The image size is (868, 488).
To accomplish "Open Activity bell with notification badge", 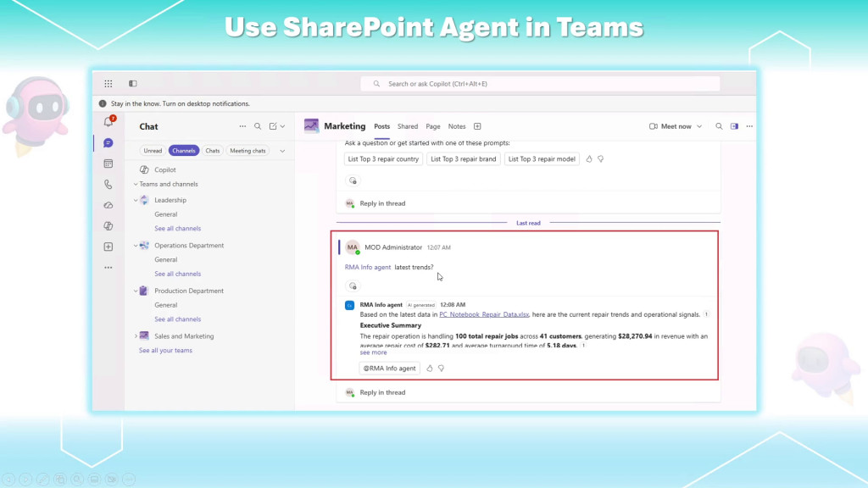I will coord(108,122).
